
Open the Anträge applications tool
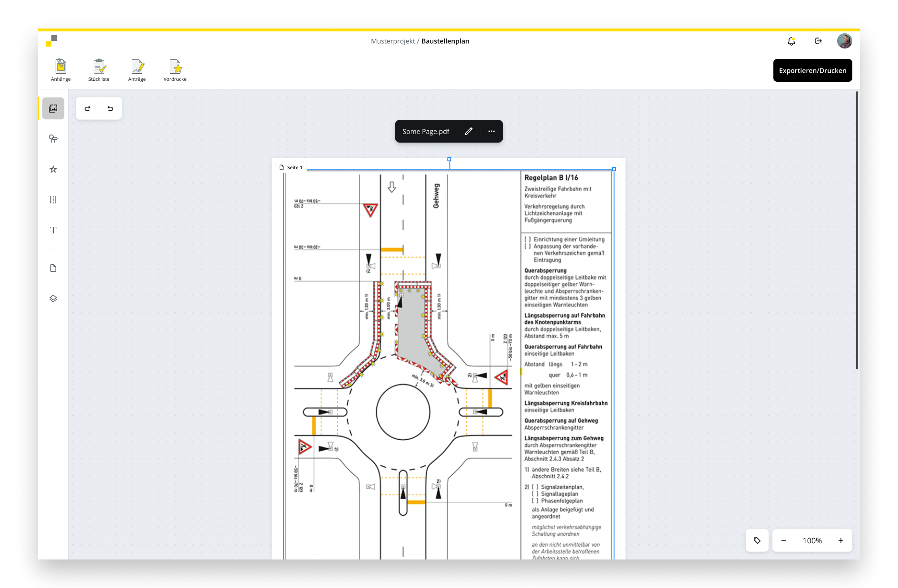137,70
